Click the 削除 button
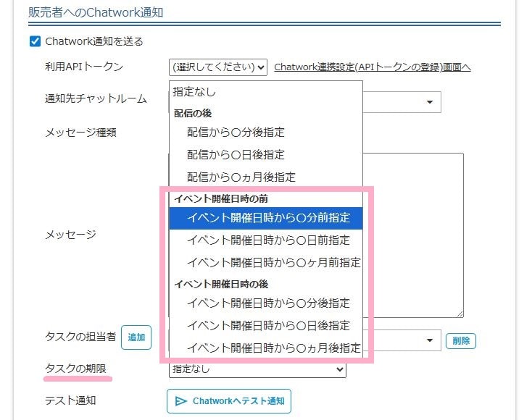The height and width of the screenshot is (420, 532). [461, 340]
